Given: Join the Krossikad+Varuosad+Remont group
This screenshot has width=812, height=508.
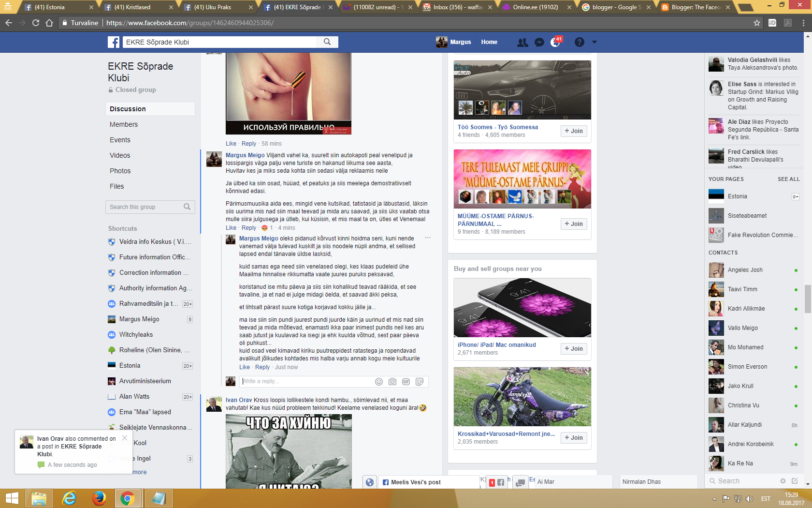Looking at the screenshot, I should click(x=574, y=438).
